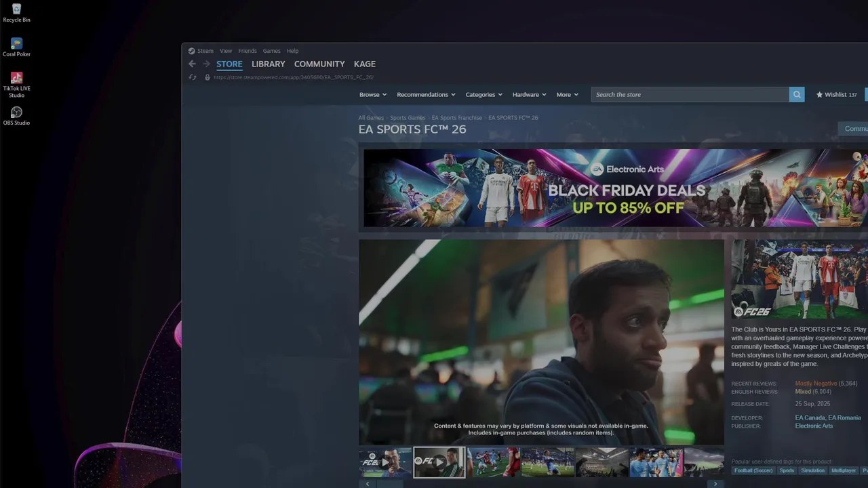
Task: Click the Multiplayer tag
Action: click(844, 470)
